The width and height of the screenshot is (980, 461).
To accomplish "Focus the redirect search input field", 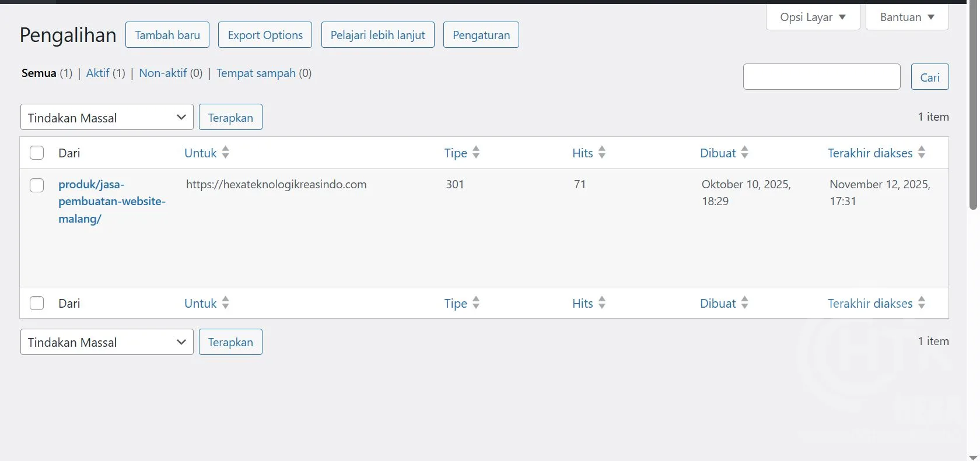I will pos(821,77).
